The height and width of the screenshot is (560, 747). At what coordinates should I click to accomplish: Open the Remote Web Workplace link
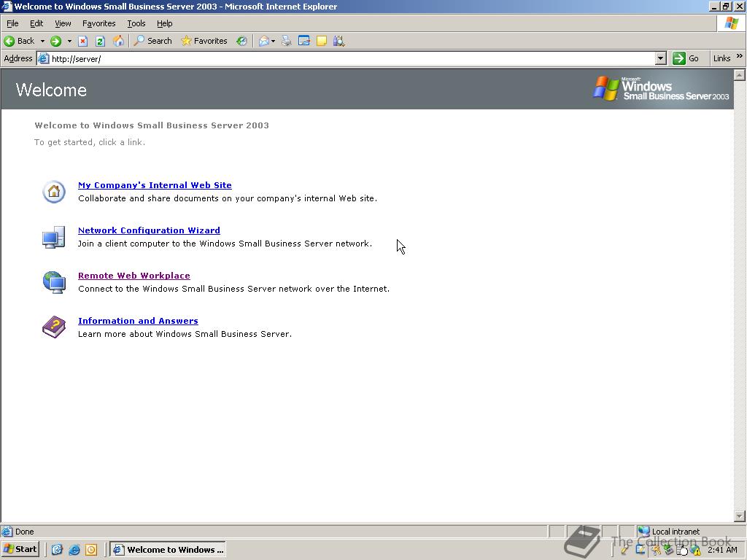[134, 276]
